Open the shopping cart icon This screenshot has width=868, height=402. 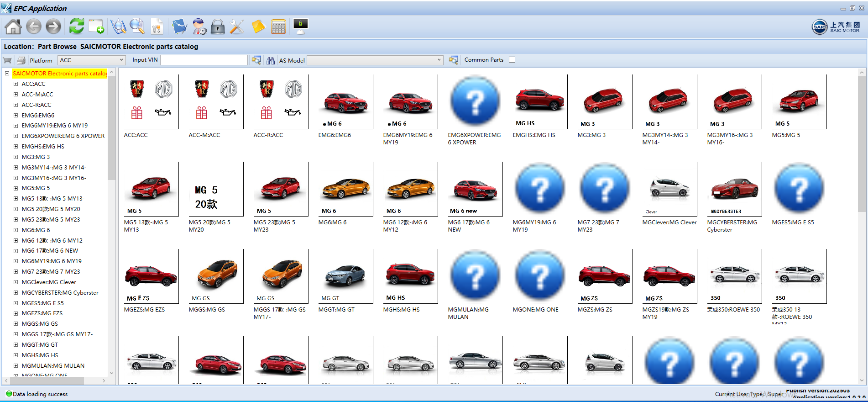7,60
